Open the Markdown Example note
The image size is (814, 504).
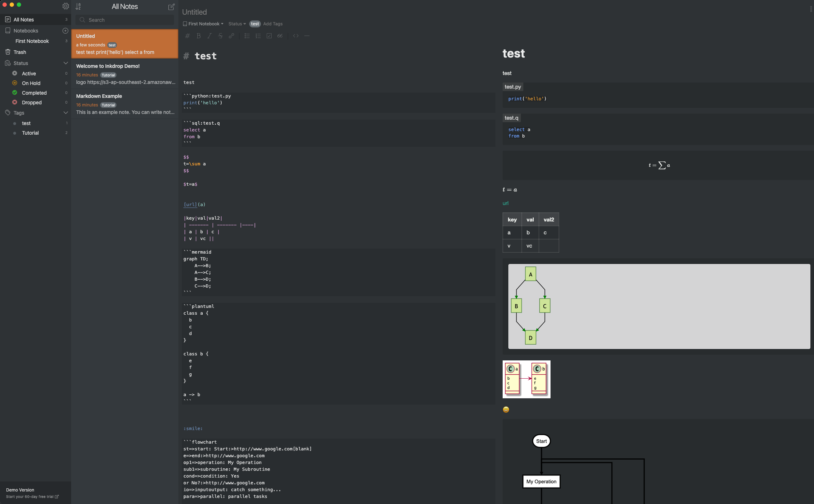coord(125,104)
